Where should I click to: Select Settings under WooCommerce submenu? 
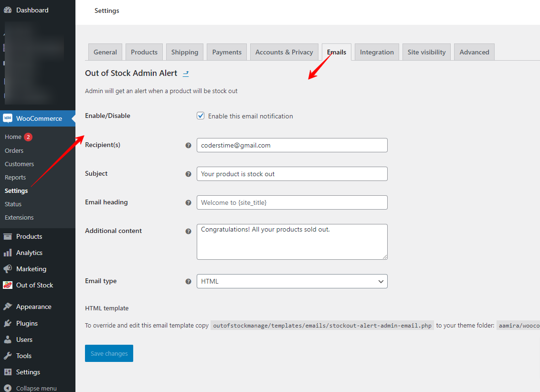(16, 191)
